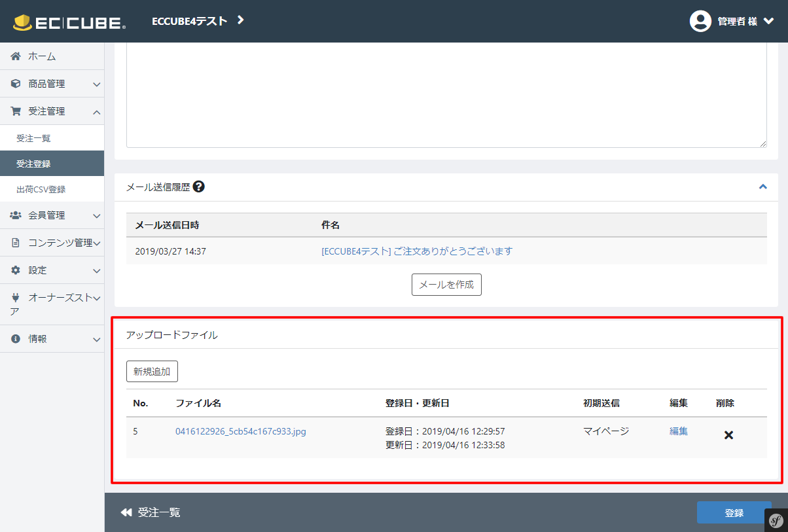Screen dimensions: 788x532
Task: Click the マイページ cell
Action: (606, 431)
